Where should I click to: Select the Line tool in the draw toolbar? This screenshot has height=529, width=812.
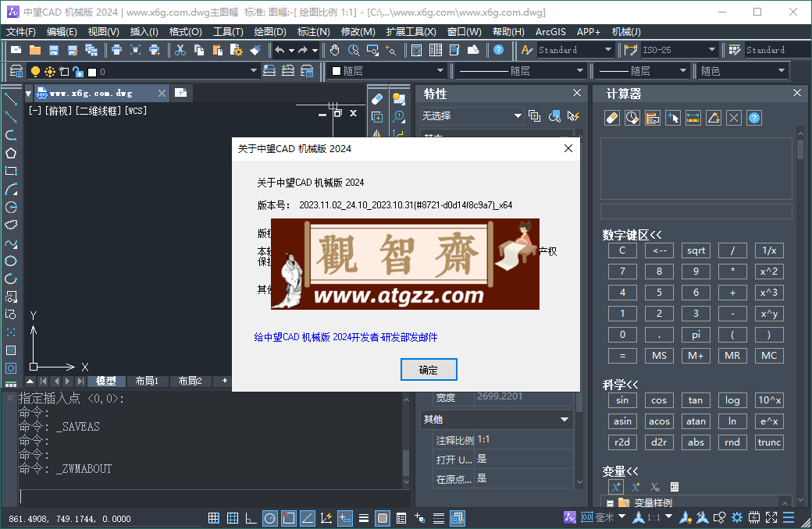pos(10,98)
